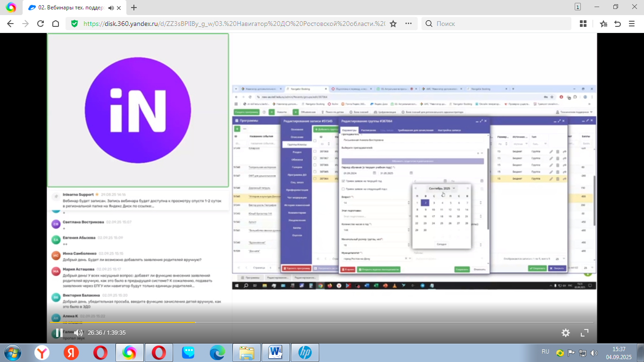Open the tile grid icon beside search field
644x362 pixels.
coord(583,24)
